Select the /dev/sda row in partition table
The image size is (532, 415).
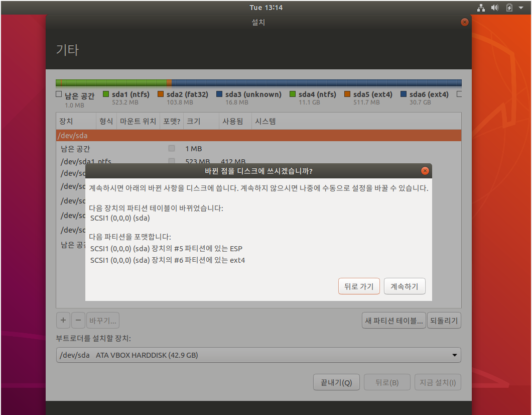click(x=258, y=136)
